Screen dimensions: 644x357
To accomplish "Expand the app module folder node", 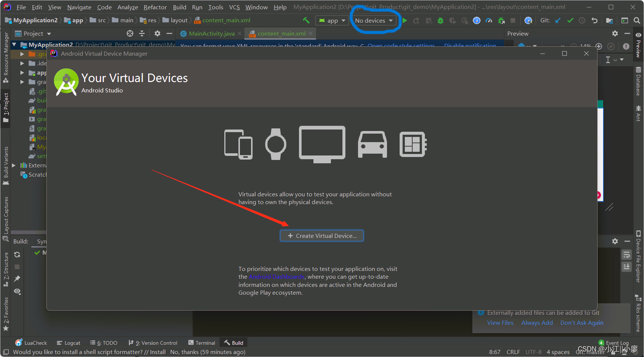I will click(x=22, y=72).
